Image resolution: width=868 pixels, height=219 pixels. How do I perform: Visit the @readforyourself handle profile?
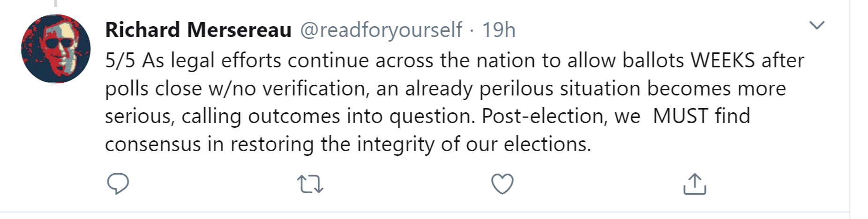coord(381,30)
